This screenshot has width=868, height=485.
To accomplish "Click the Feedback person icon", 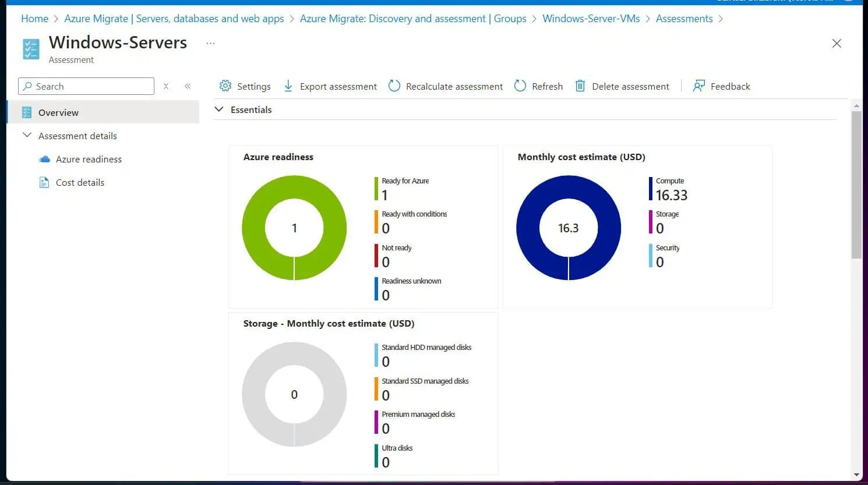I will [x=698, y=86].
